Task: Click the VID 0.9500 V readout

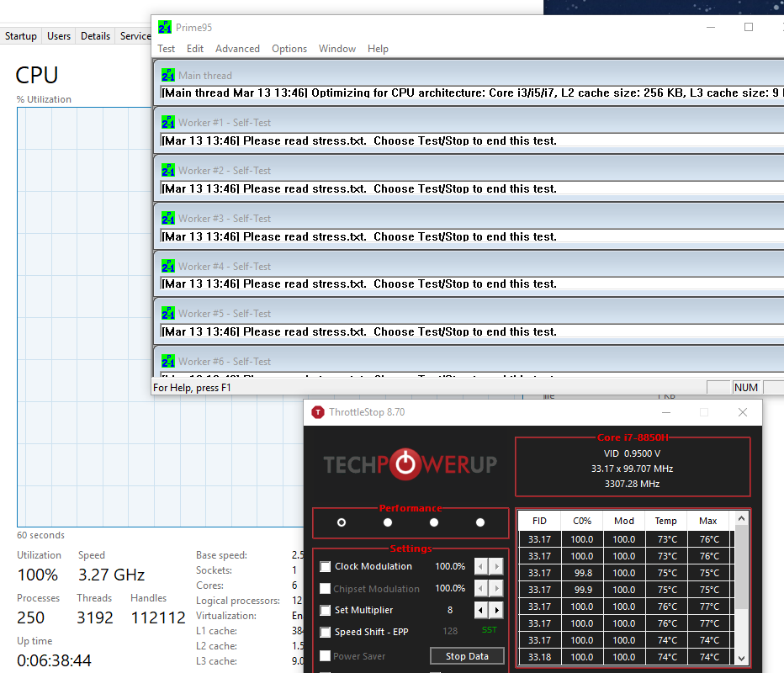Action: (x=632, y=453)
